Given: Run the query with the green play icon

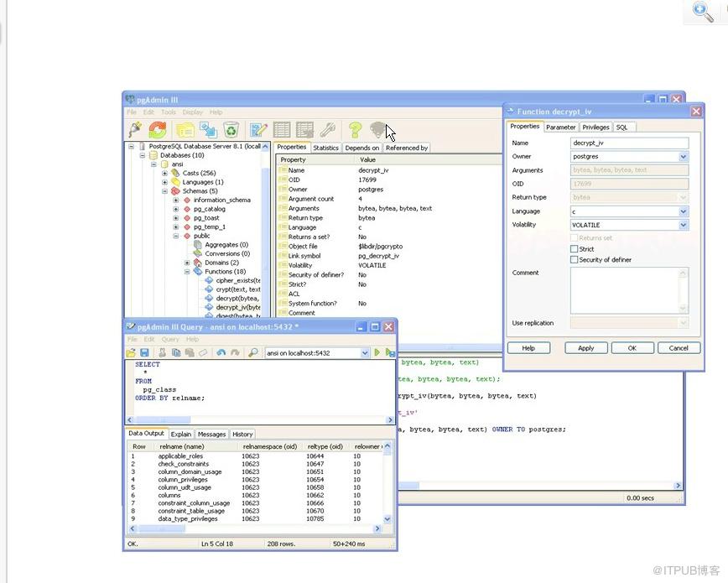Looking at the screenshot, I should [x=377, y=352].
